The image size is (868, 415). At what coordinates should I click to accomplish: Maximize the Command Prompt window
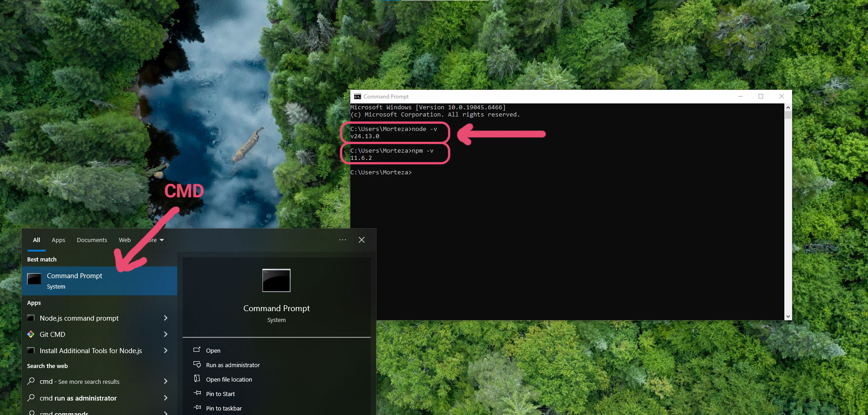pyautogui.click(x=761, y=96)
